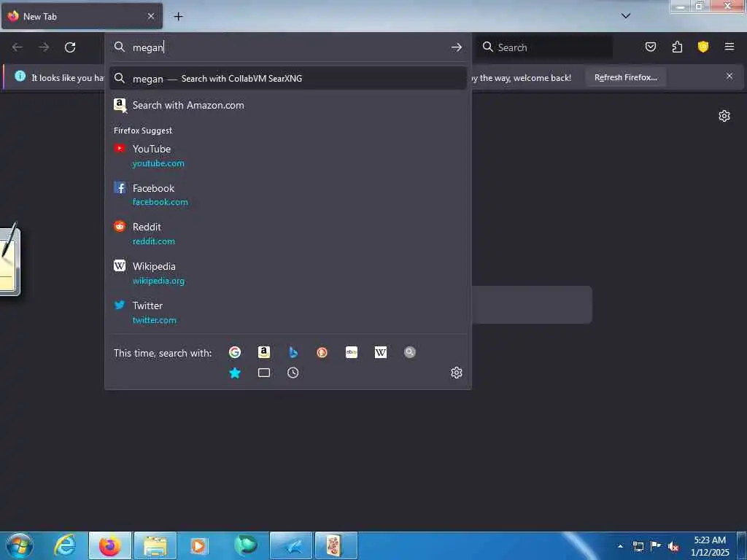Search this time with Google icon
The image size is (747, 560).
(234, 352)
